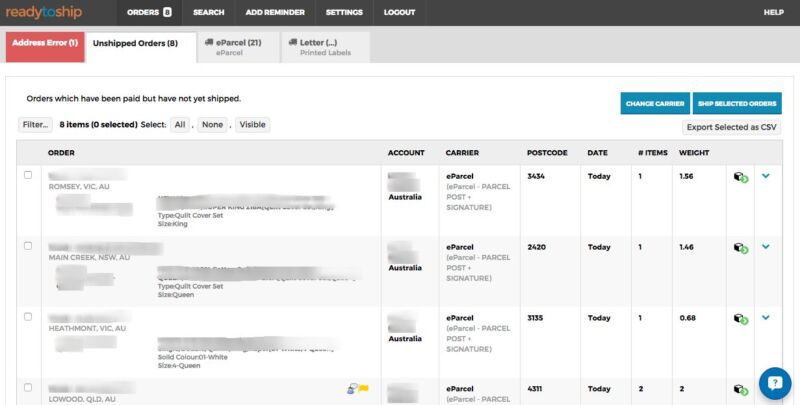Open the Search menu item
This screenshot has width=800, height=405.
(209, 12)
